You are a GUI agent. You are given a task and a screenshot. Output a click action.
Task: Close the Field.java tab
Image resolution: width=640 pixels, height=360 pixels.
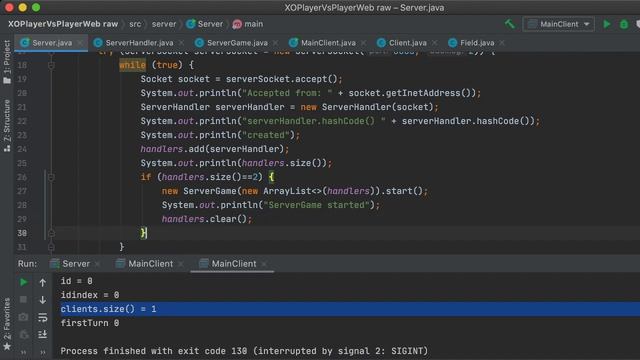tap(502, 43)
